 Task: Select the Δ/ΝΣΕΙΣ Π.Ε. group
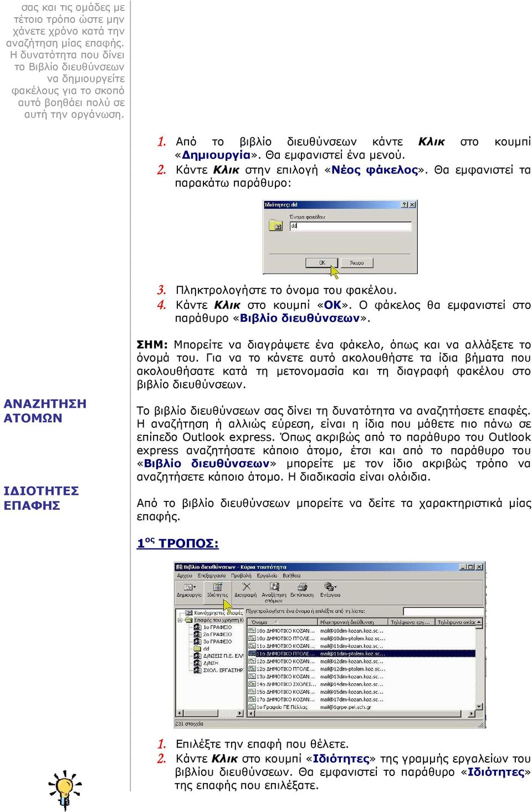[x=218, y=656]
